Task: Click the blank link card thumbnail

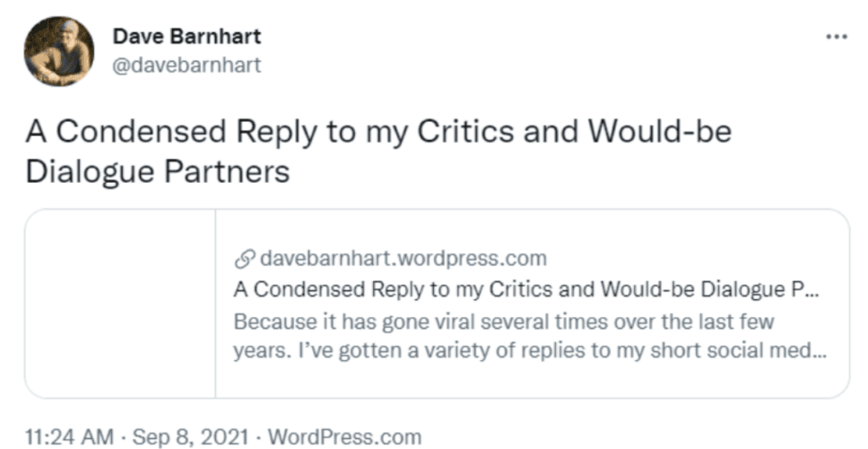Action: 120,304
